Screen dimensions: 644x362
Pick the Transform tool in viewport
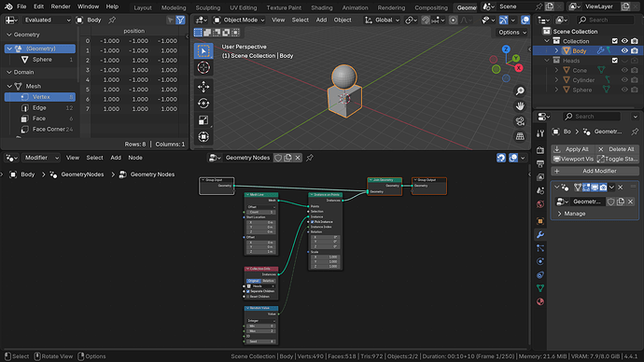coord(203,136)
